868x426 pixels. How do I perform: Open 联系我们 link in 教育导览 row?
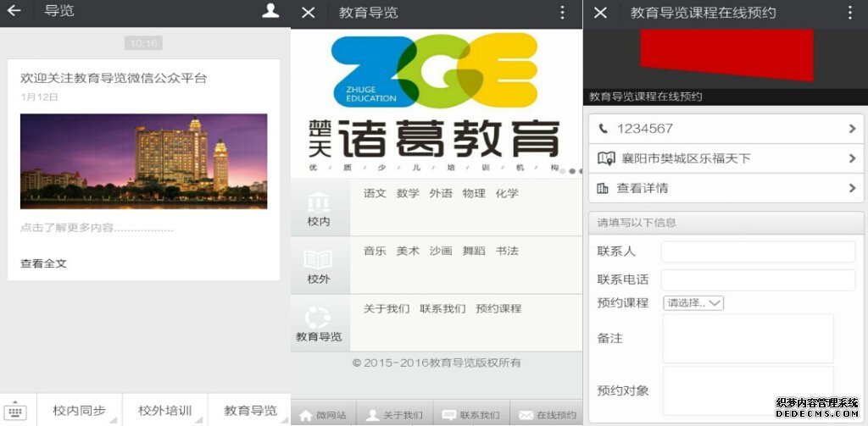point(442,309)
